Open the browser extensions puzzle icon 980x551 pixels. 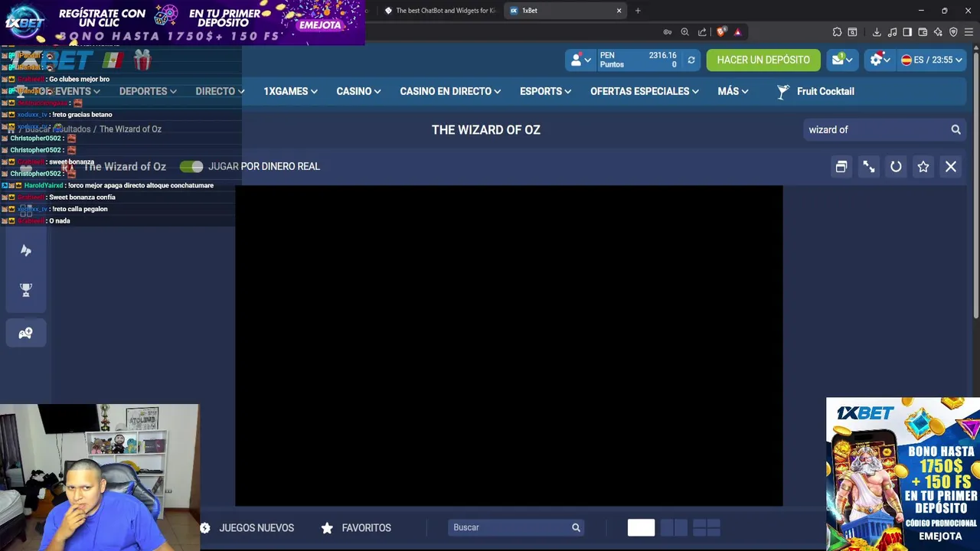pyautogui.click(x=837, y=32)
